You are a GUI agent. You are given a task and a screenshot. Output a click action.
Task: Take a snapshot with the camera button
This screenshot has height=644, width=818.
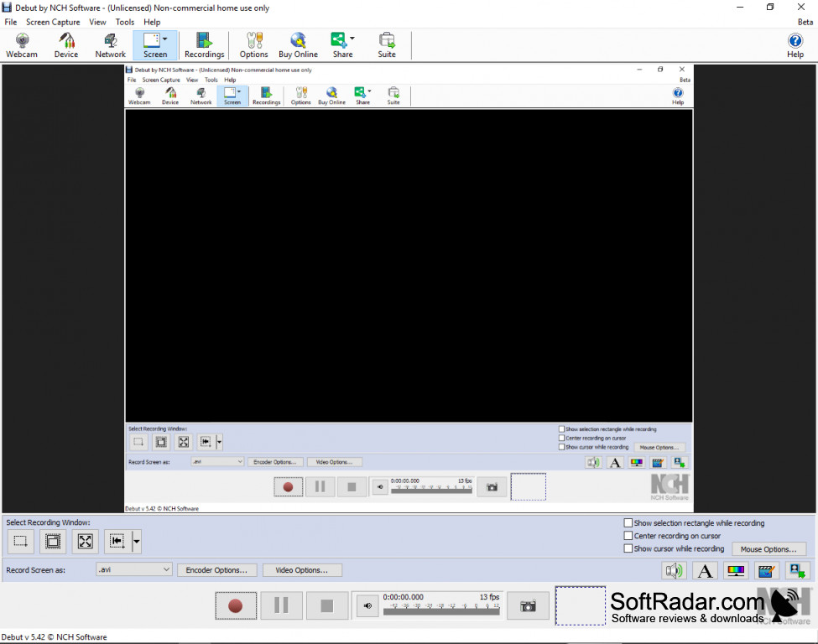pyautogui.click(x=528, y=606)
